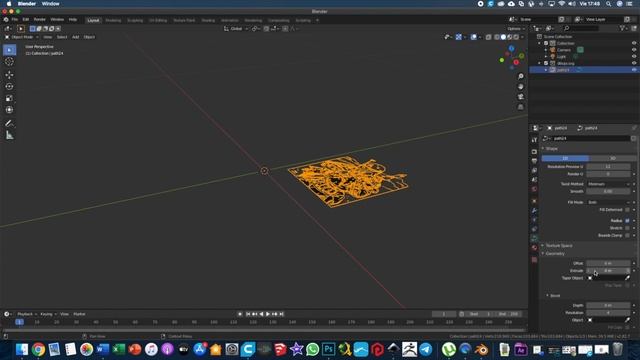The width and height of the screenshot is (640, 360).
Task: Hide the Camera using its eye icon
Action: [x=634, y=50]
